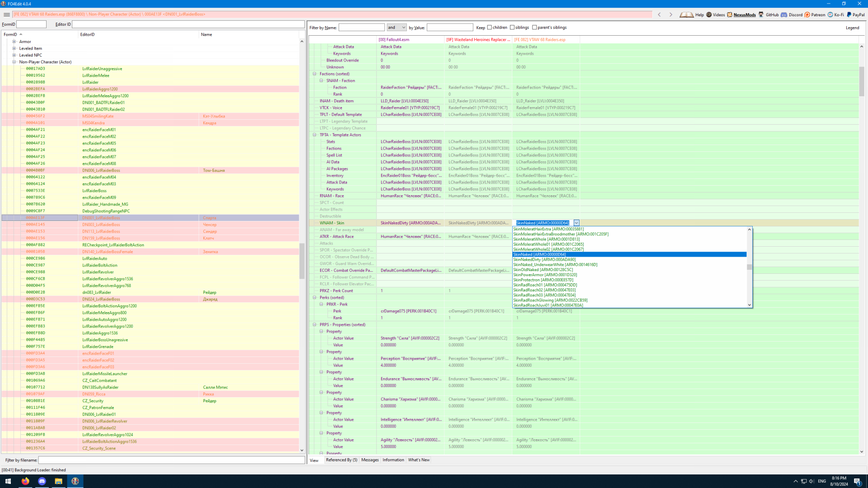This screenshot has width=868, height=488.
Task: Click the Filter by Name input field
Action: [x=361, y=28]
